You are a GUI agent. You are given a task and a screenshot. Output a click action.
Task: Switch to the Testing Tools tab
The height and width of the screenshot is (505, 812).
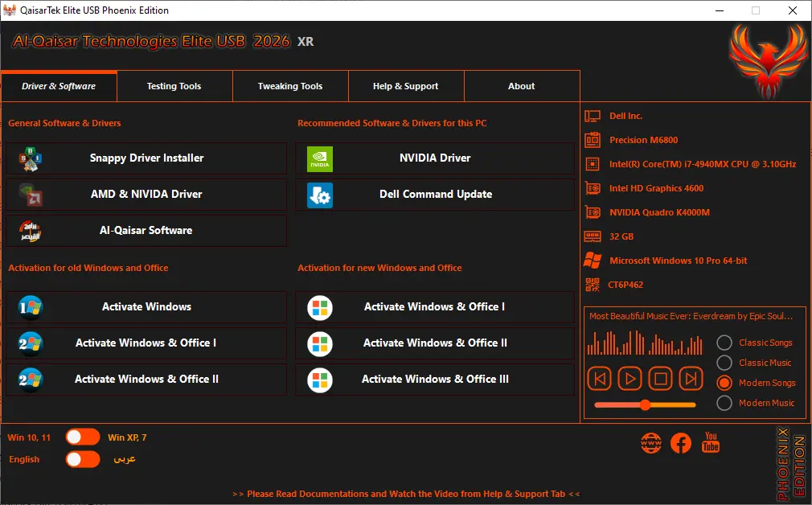[x=174, y=86]
